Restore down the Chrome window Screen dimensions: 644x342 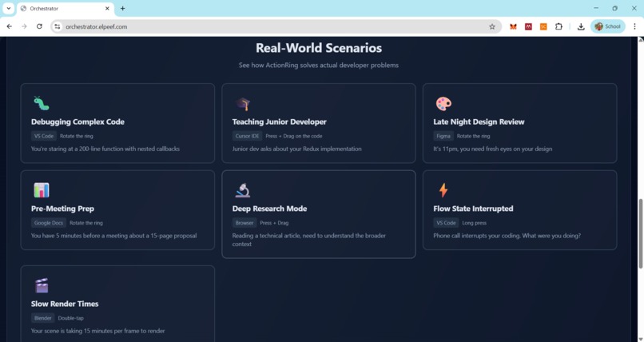click(615, 8)
